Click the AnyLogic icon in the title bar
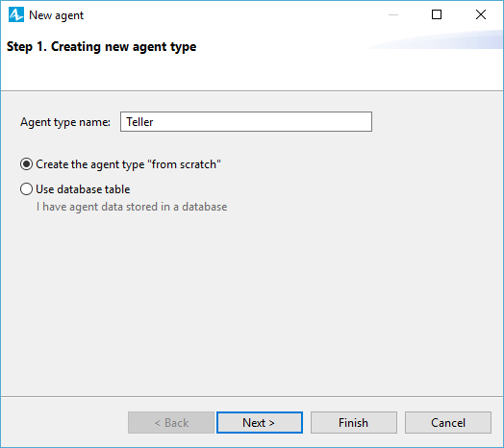This screenshot has height=448, width=504. [x=16, y=14]
